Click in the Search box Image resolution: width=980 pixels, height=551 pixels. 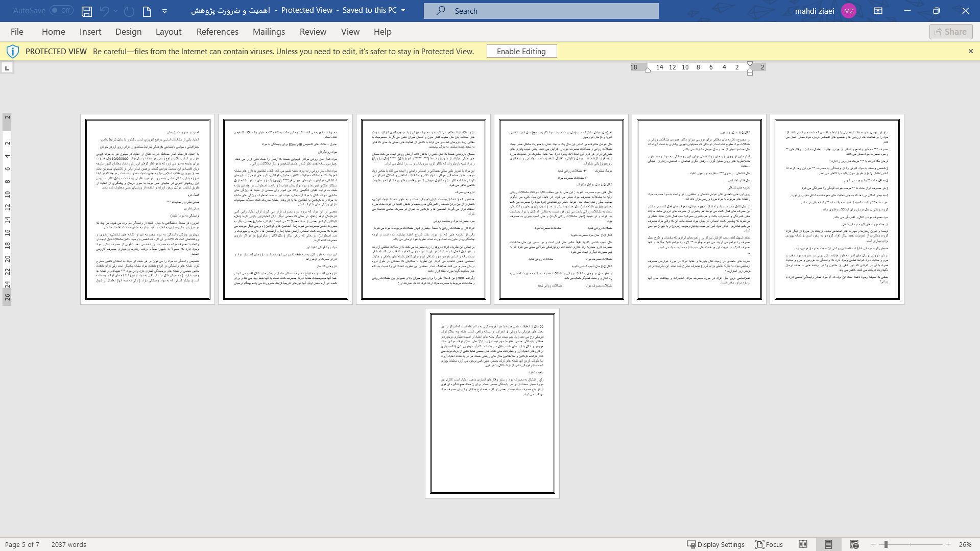click(541, 11)
